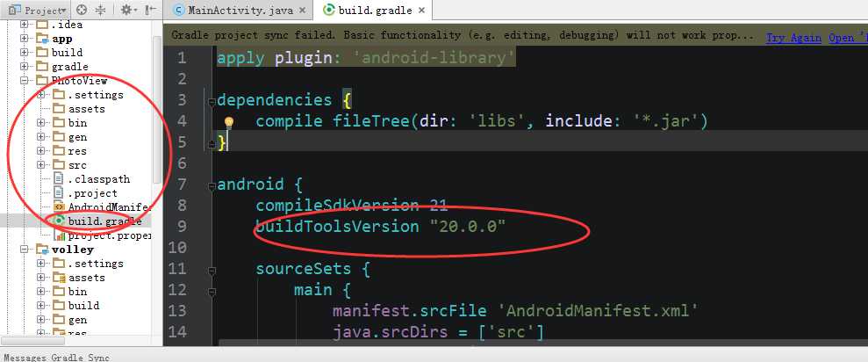Fold the main block at line 12

[211, 292]
